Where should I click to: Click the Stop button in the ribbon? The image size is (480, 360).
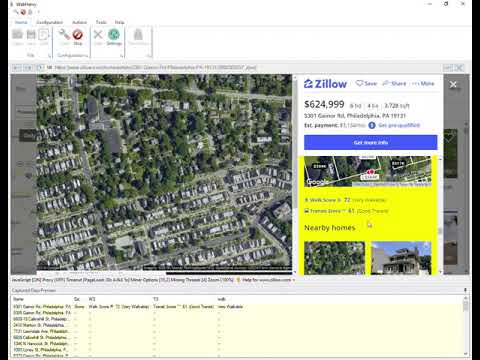tap(78, 37)
